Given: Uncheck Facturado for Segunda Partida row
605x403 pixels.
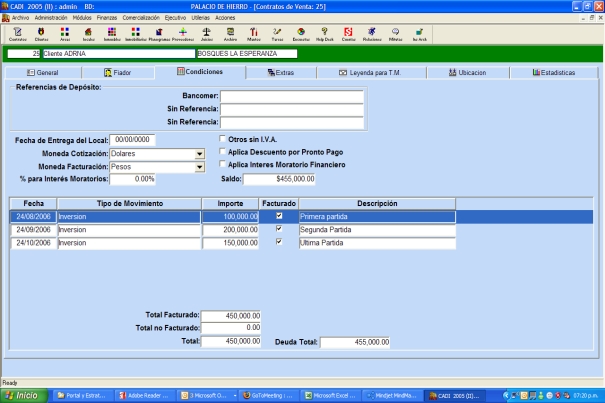Looking at the screenshot, I should tap(279, 229).
